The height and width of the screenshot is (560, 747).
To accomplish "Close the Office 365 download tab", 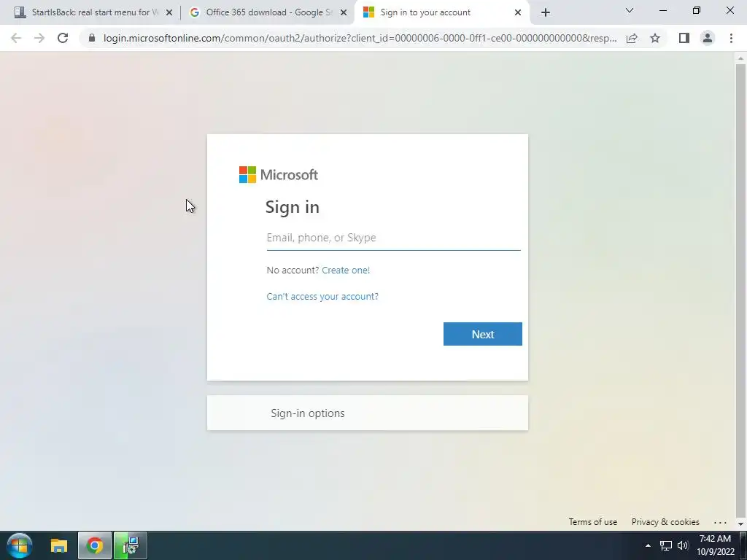I will [x=344, y=13].
